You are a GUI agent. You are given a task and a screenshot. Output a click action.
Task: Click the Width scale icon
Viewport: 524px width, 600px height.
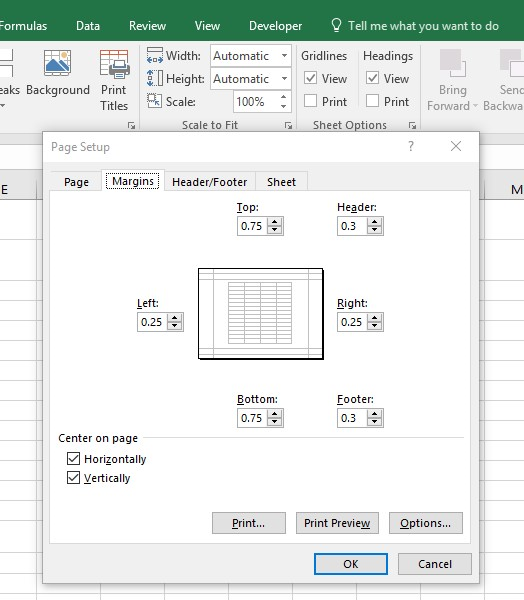point(155,55)
